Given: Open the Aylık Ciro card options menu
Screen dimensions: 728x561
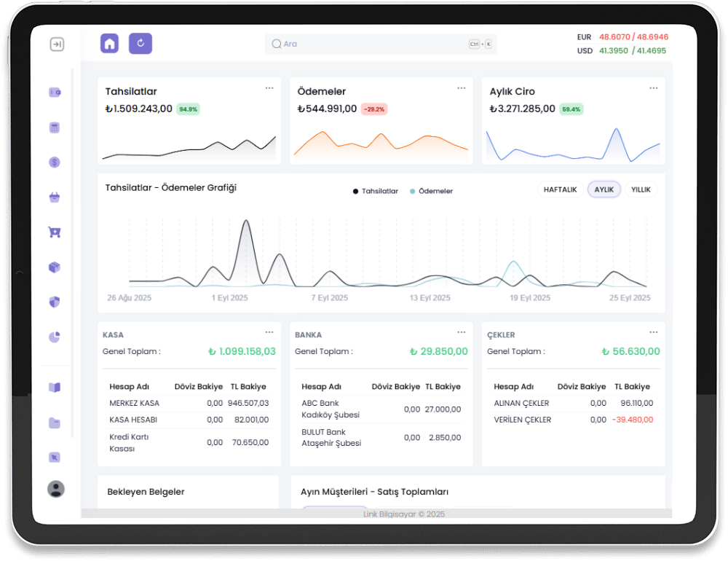Looking at the screenshot, I should click(653, 88).
